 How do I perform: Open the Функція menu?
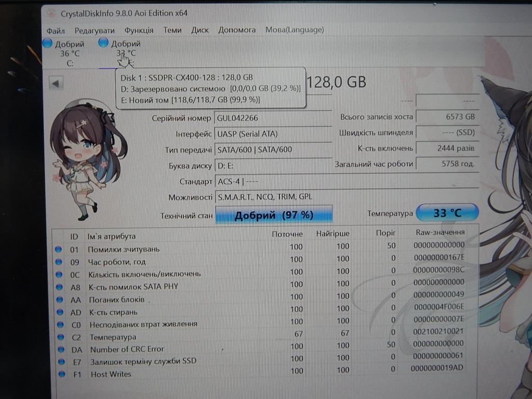139,31
